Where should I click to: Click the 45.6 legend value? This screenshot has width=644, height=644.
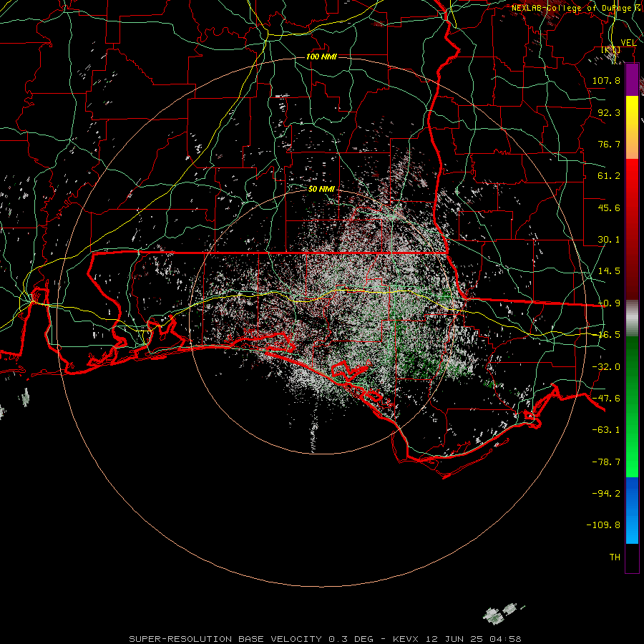pos(609,208)
